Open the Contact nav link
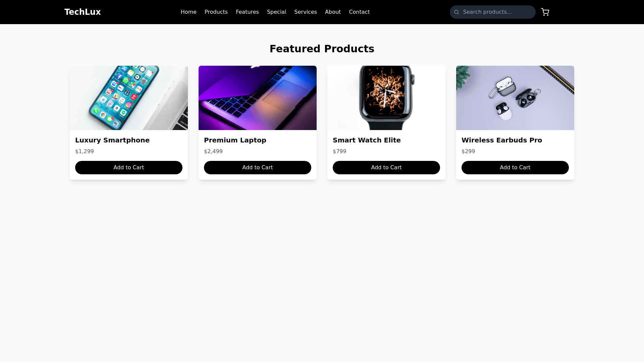The height and width of the screenshot is (362, 644). pos(359,12)
